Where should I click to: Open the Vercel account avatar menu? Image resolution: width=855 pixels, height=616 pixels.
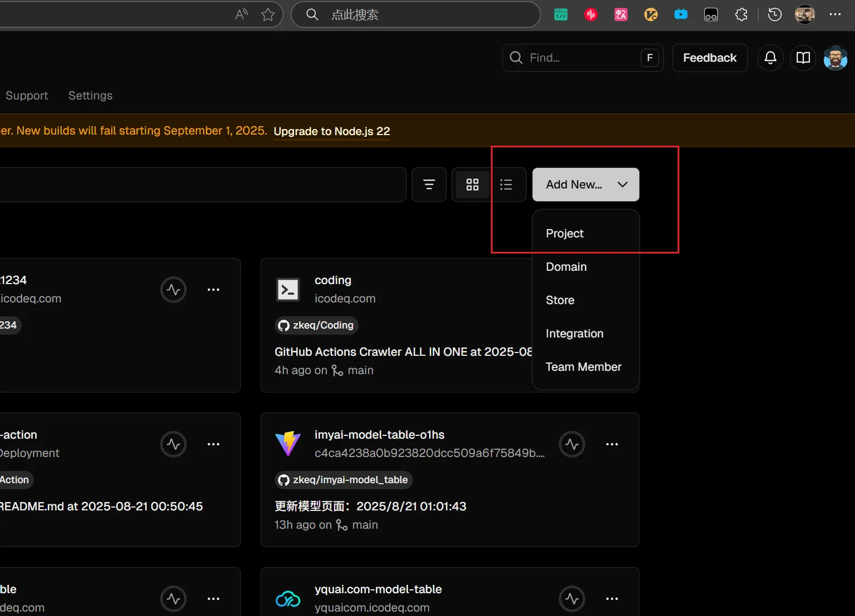point(836,58)
